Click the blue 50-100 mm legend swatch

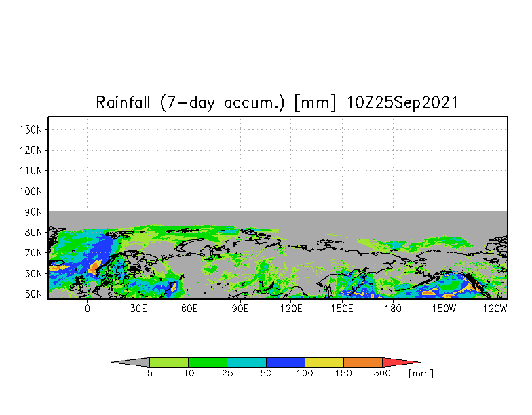(x=286, y=362)
